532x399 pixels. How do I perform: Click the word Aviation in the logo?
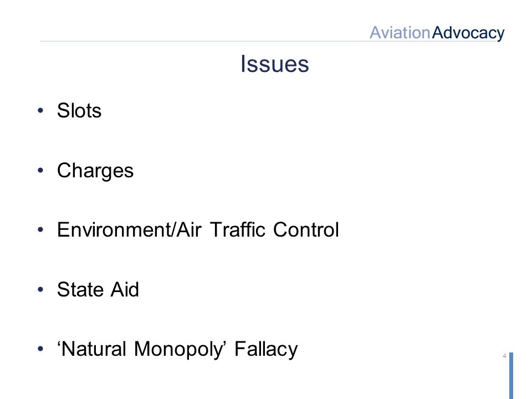400,33
